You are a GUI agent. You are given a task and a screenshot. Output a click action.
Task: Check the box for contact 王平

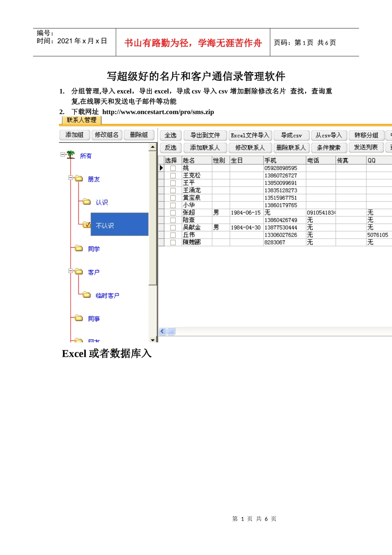tap(173, 183)
